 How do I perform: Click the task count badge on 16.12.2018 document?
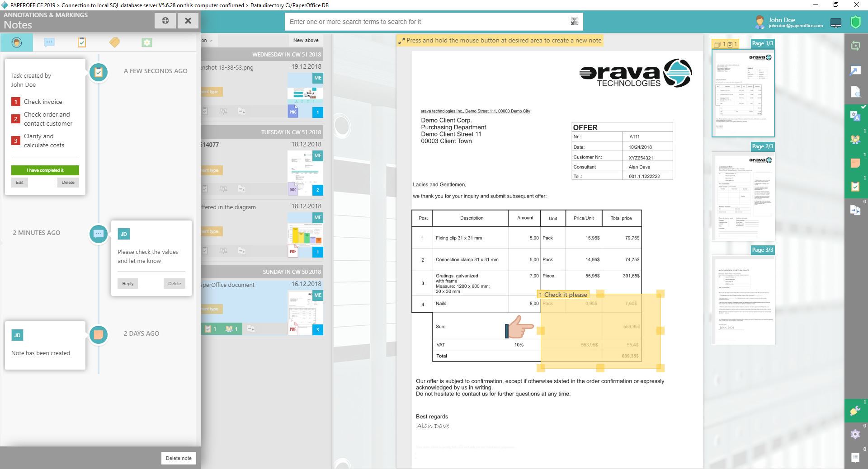(x=211, y=329)
